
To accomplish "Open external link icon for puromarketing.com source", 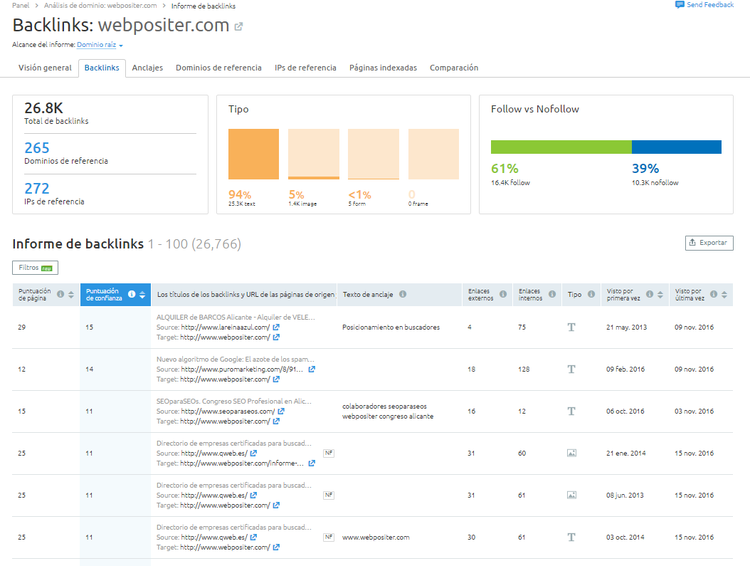I will click(311, 369).
